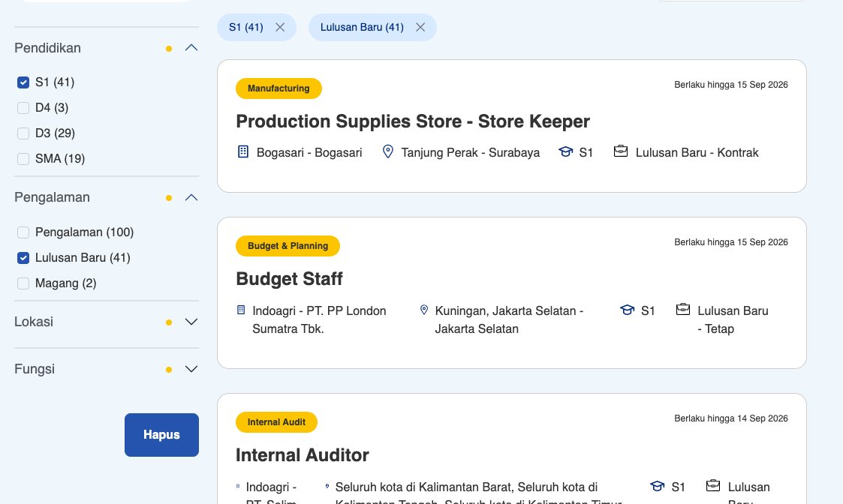Click the S1 (41) chip label
Screen dimensions: 843x504
tap(245, 28)
